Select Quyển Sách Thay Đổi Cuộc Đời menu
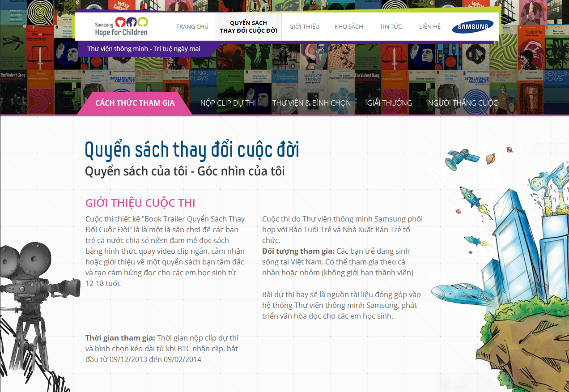Image resolution: width=569 pixels, height=392 pixels. tap(248, 27)
